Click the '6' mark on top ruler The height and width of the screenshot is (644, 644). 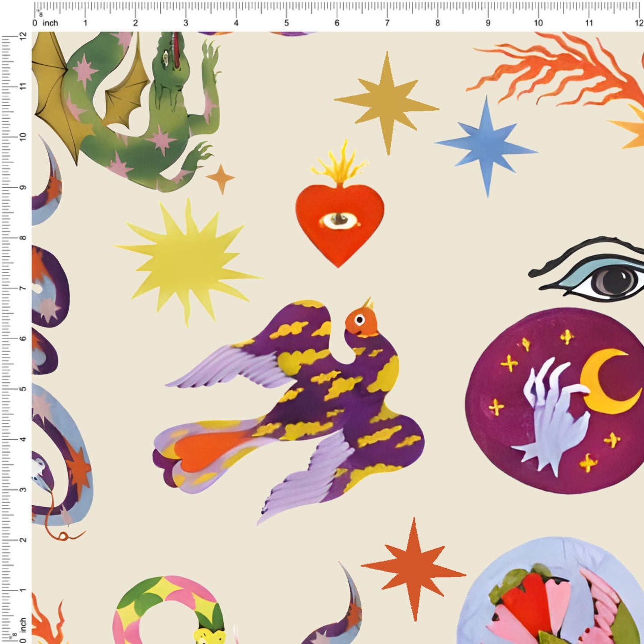point(337,23)
